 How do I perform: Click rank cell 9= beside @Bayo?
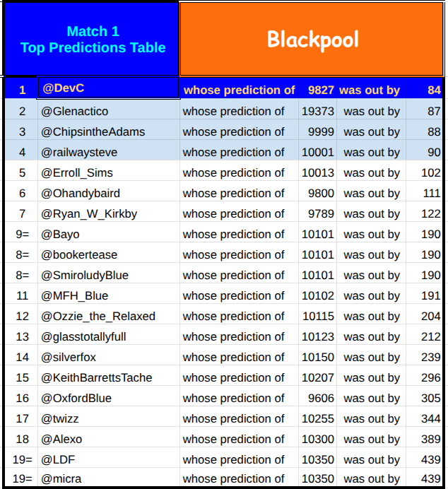(x=21, y=234)
